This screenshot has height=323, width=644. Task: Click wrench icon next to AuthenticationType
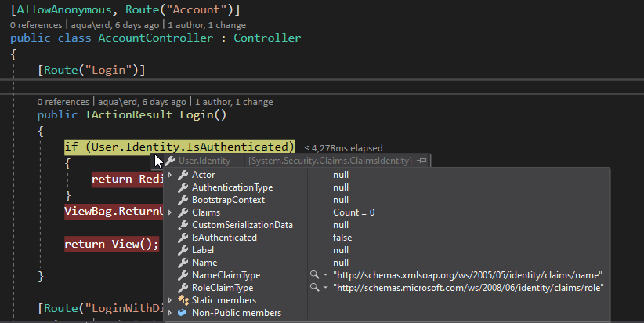[x=183, y=187]
